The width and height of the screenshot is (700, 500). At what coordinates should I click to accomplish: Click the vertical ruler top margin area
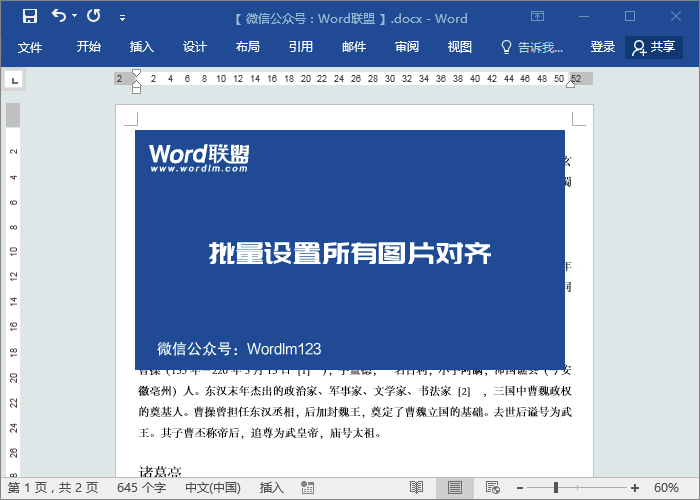coord(13,115)
